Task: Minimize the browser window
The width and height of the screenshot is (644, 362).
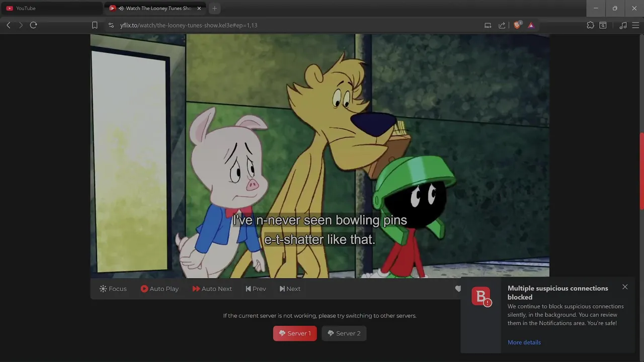Action: (596, 9)
